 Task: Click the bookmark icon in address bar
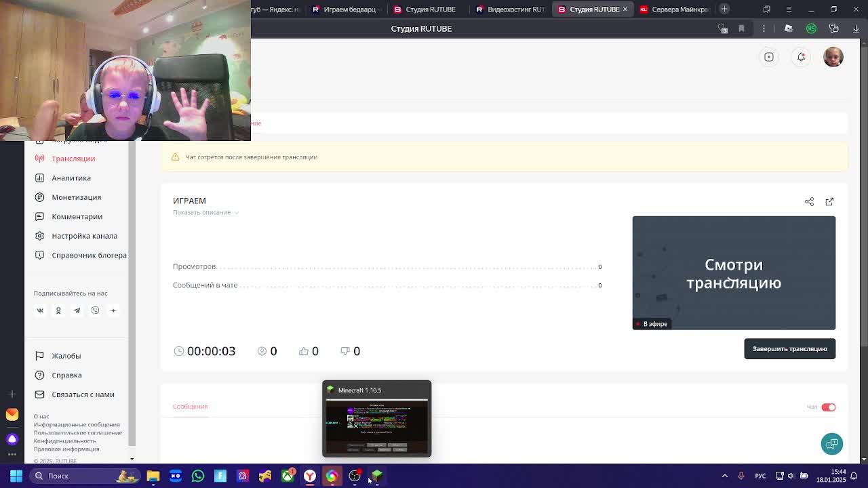pos(741,28)
